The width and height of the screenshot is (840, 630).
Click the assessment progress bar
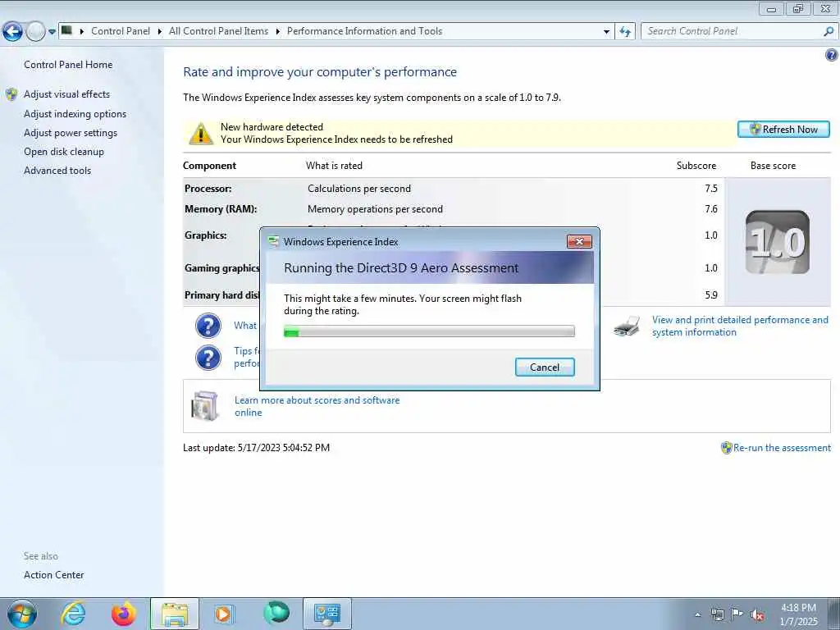tap(429, 331)
